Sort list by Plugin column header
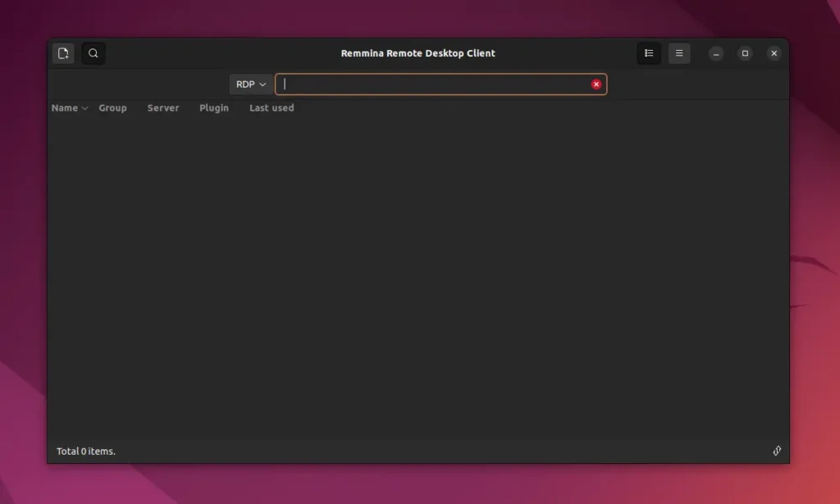Screen dimensions: 840x504 tap(214, 108)
